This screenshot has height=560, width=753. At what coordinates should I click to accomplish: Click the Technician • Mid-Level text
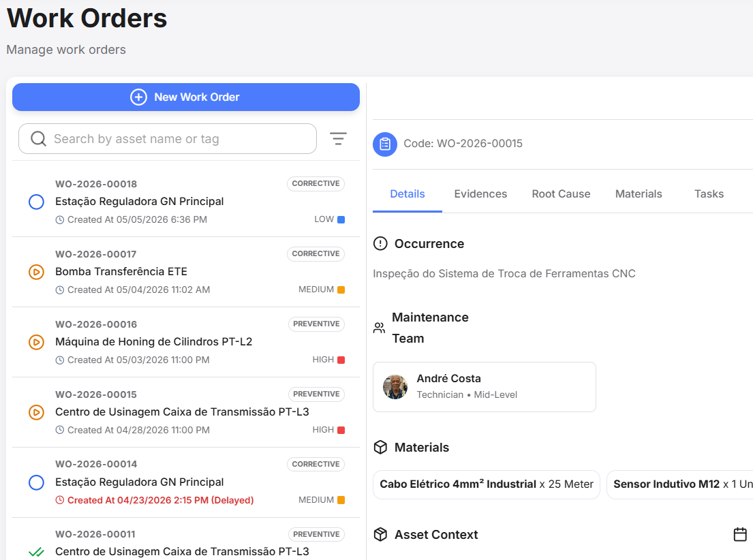tap(467, 394)
